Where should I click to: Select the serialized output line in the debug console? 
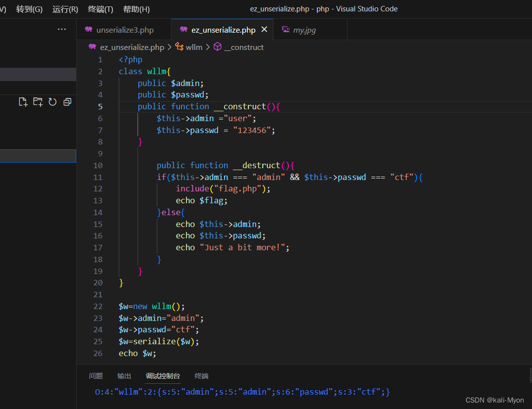point(242,391)
